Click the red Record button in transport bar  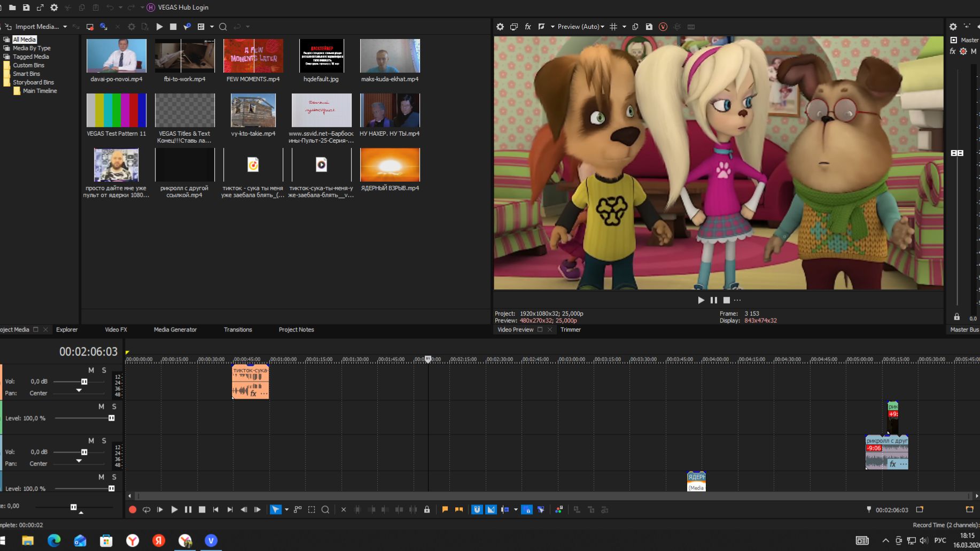coord(133,510)
